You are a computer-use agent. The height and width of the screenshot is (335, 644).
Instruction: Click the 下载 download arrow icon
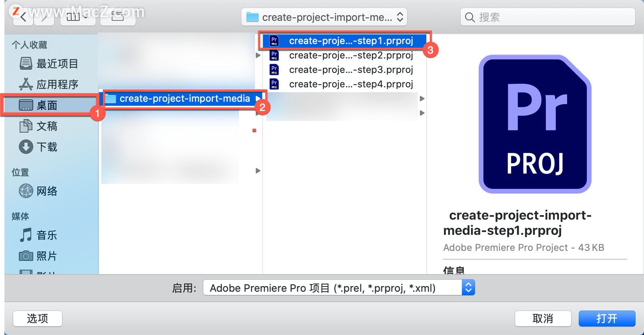tap(26, 147)
